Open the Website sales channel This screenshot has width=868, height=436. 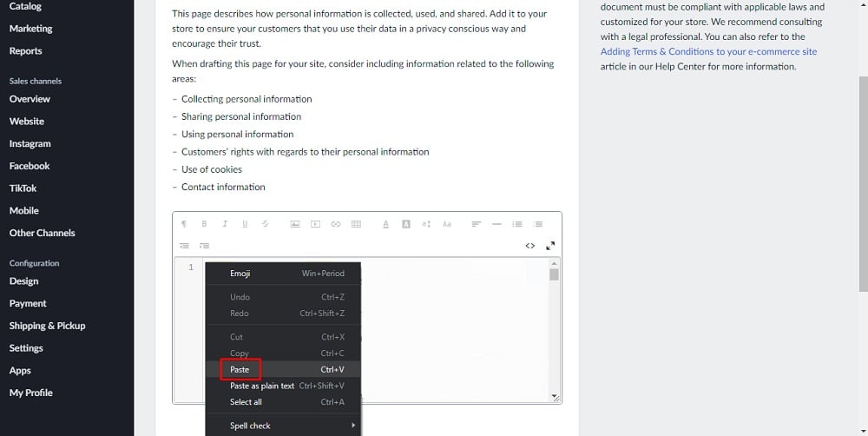(x=27, y=122)
